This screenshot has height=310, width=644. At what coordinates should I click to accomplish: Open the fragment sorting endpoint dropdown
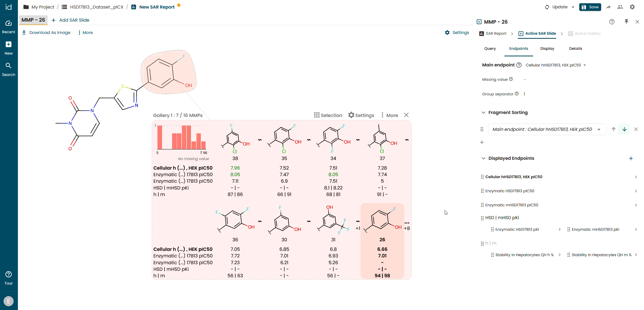point(547,129)
